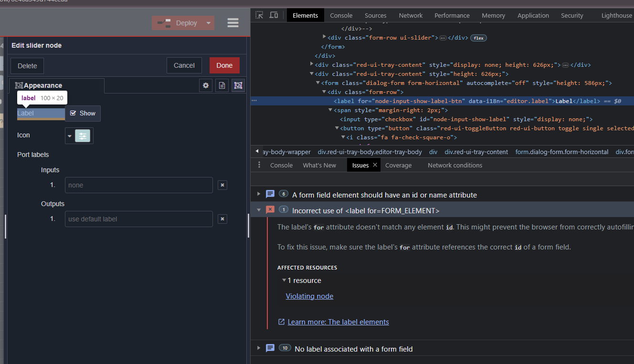Open Learn more: The label elements link
Image resolution: width=634 pixels, height=364 pixels.
(338, 322)
